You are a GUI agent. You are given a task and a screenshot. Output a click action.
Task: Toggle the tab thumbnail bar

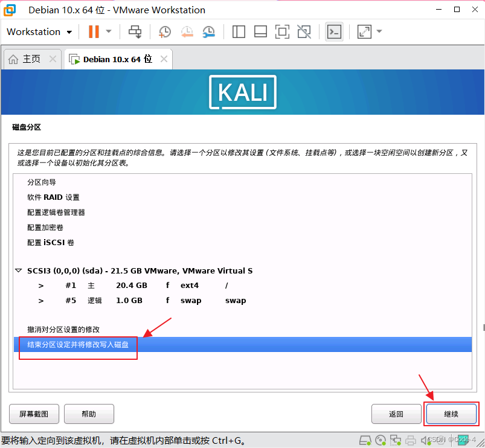260,31
